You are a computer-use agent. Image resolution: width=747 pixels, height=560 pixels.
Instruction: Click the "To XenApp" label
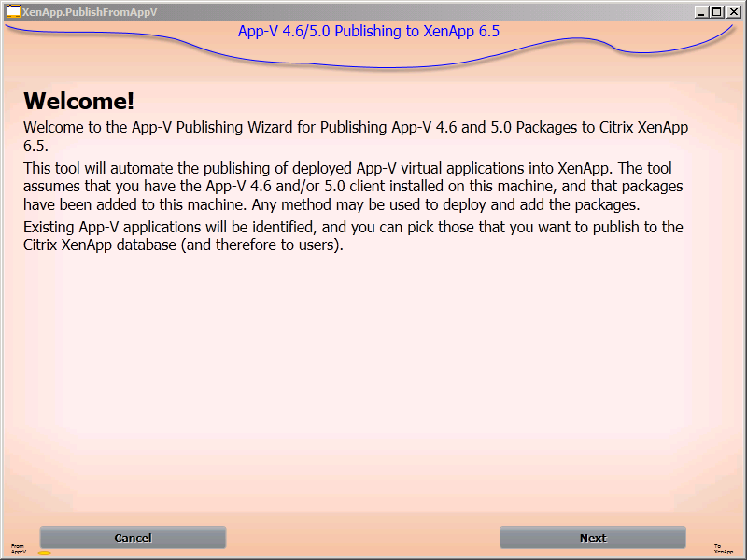(723, 549)
